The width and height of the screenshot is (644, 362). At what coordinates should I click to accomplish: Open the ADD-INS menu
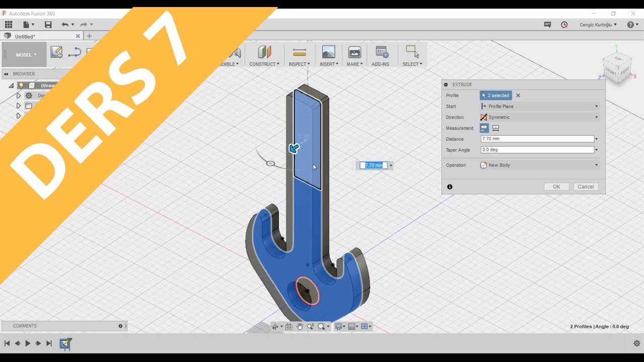380,64
